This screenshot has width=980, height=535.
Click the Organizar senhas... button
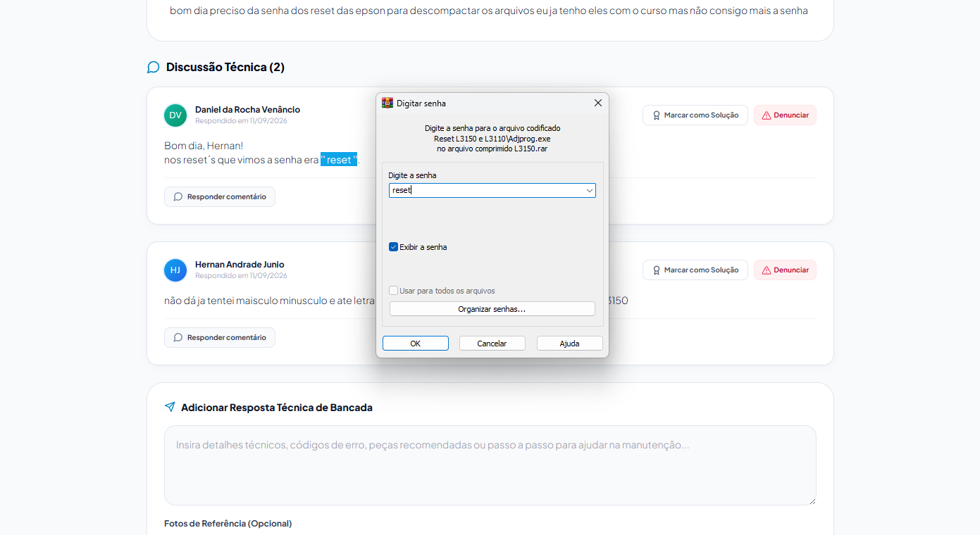tap(492, 309)
